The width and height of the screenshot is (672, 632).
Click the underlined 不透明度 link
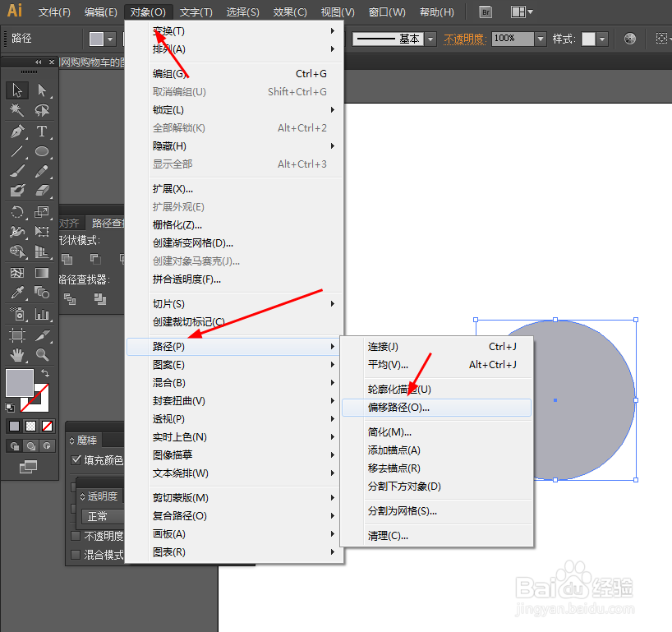(x=465, y=38)
